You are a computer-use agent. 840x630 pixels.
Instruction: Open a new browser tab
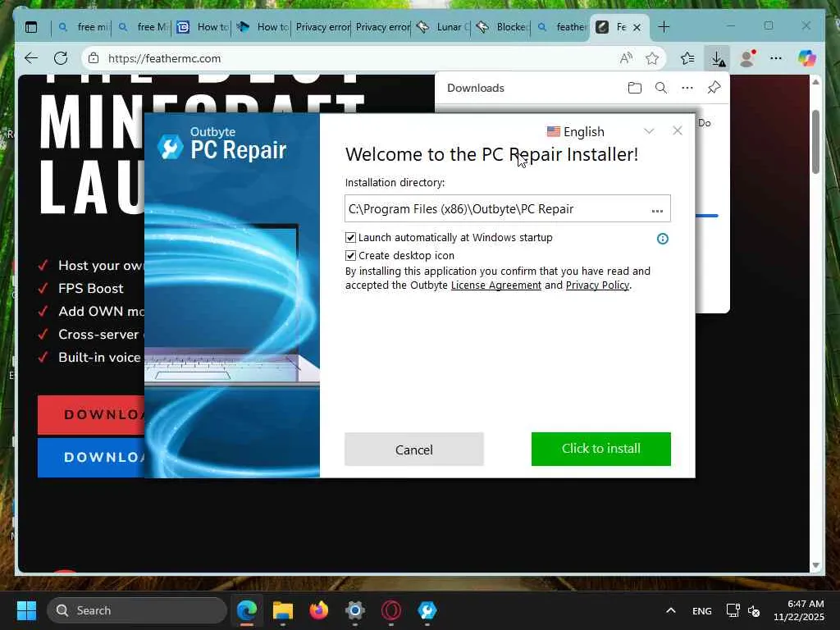pyautogui.click(x=664, y=27)
